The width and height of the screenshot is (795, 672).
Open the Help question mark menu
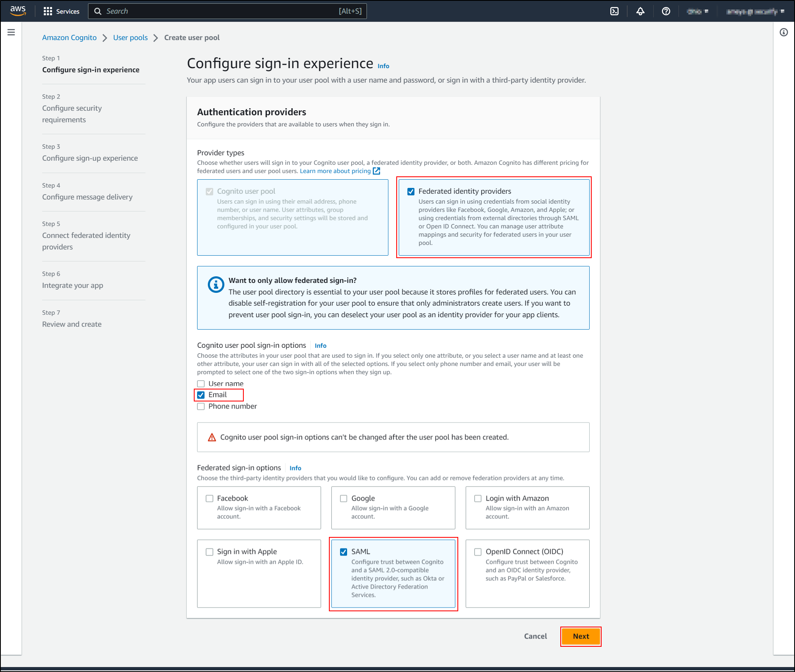[666, 11]
